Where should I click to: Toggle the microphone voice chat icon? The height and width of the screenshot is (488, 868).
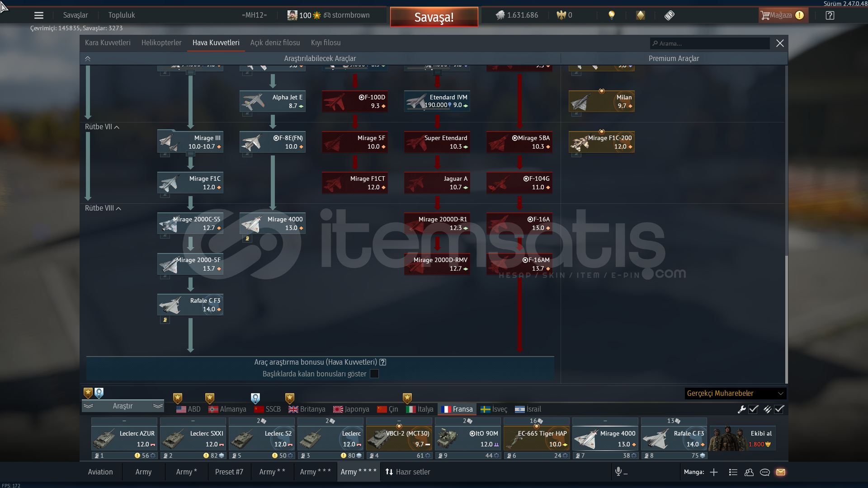pyautogui.click(x=618, y=472)
